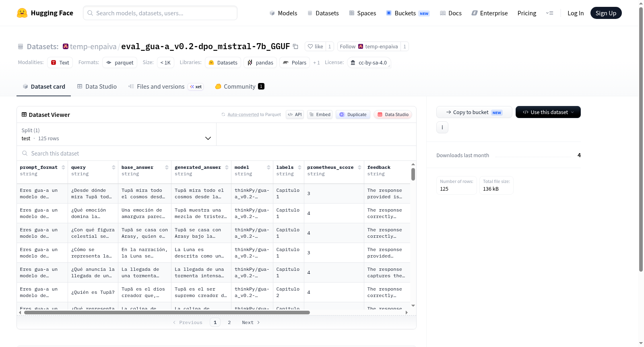The width and height of the screenshot is (644, 347).
Task: Click the temp-enpaiva owner avatar icon
Action: tap(66, 46)
